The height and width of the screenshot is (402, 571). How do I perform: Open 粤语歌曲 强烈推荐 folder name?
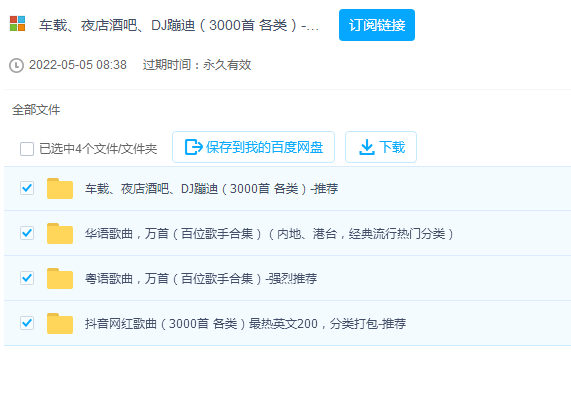[x=201, y=279]
